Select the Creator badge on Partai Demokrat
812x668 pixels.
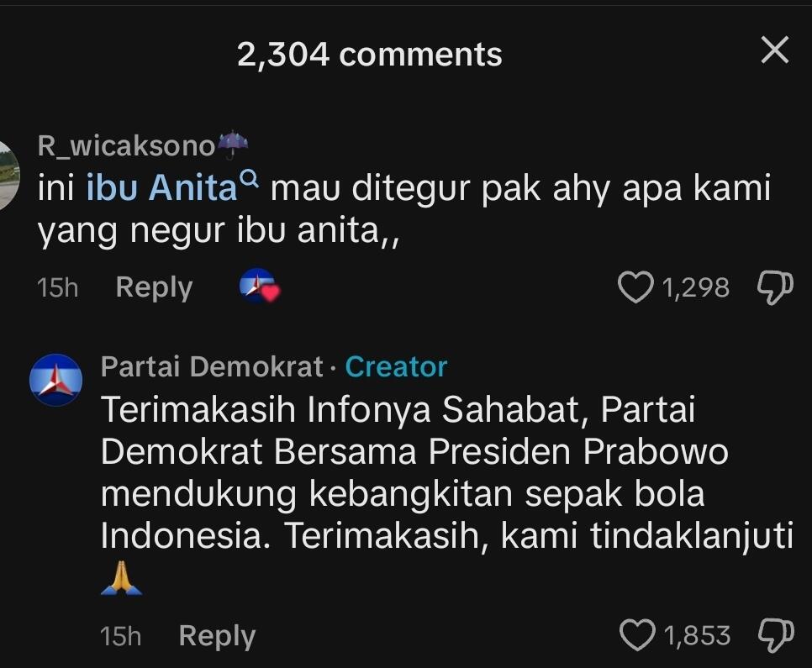tap(396, 366)
